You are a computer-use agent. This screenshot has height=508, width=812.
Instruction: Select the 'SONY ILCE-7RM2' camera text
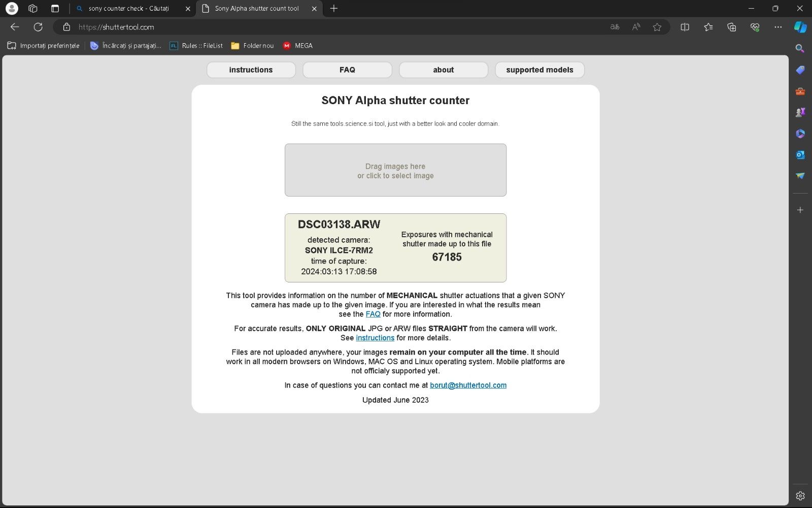tap(339, 250)
